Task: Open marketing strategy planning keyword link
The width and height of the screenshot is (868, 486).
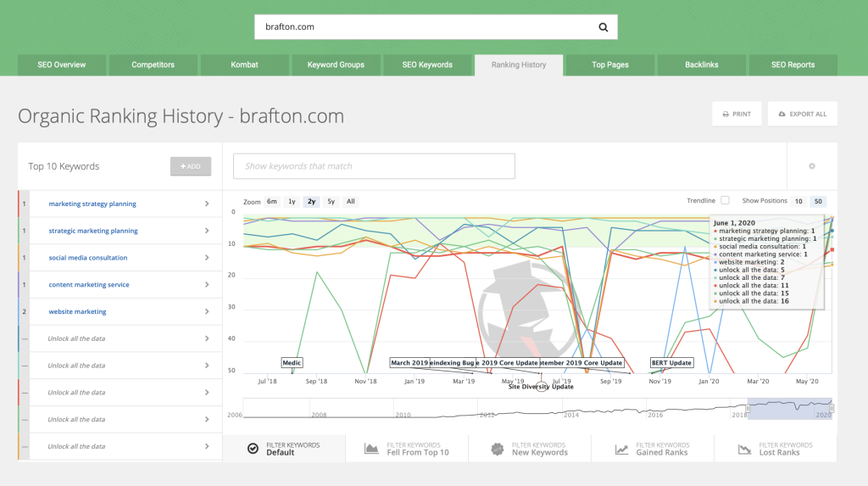Action: pos(92,204)
